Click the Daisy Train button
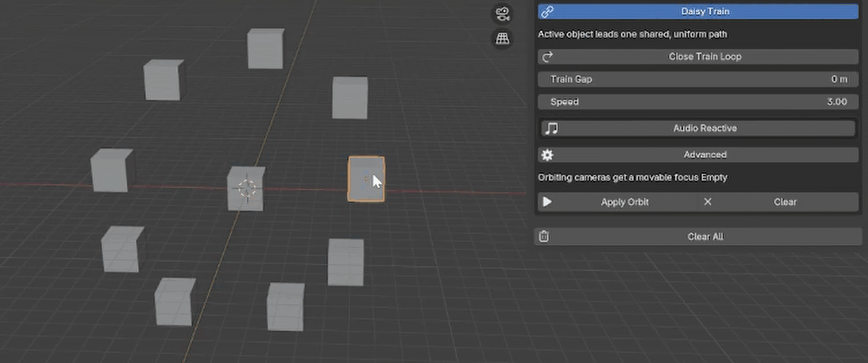Image resolution: width=868 pixels, height=363 pixels. pyautogui.click(x=698, y=12)
